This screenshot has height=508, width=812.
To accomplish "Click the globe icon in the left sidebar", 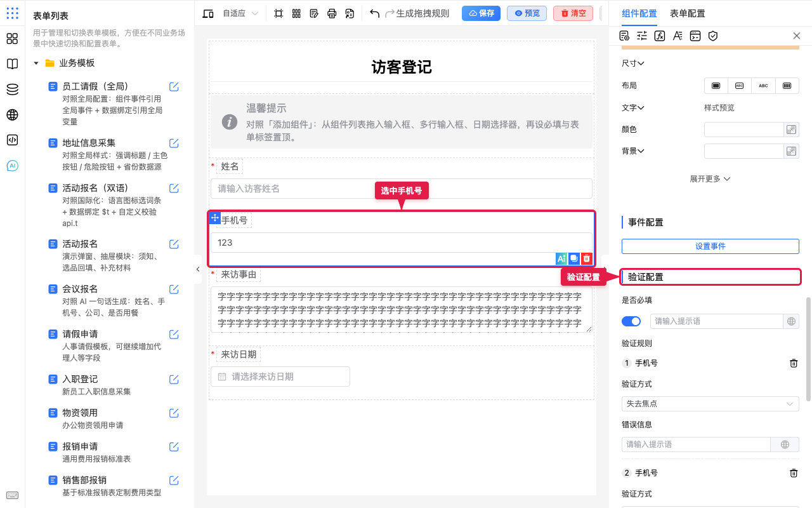I will 12,115.
